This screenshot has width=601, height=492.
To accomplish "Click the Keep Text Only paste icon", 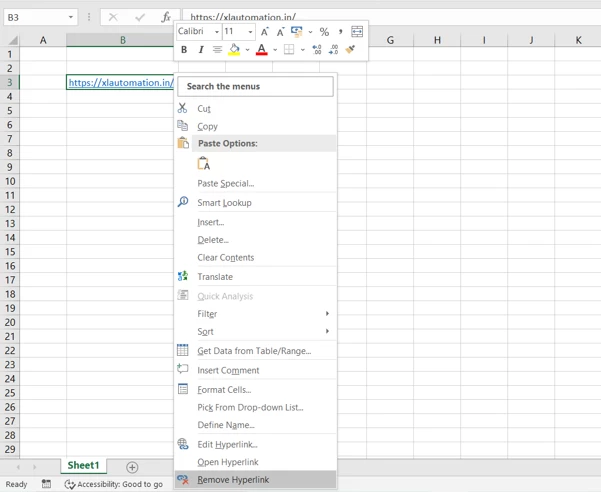I will 204,164.
